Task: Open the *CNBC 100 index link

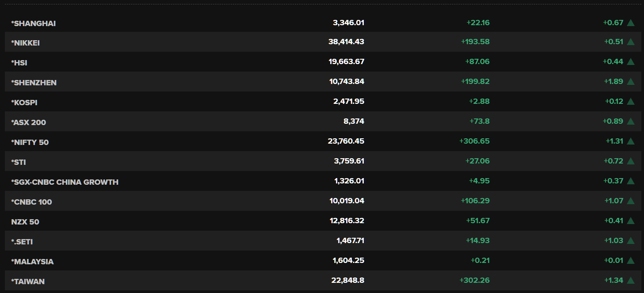Action: [x=32, y=202]
